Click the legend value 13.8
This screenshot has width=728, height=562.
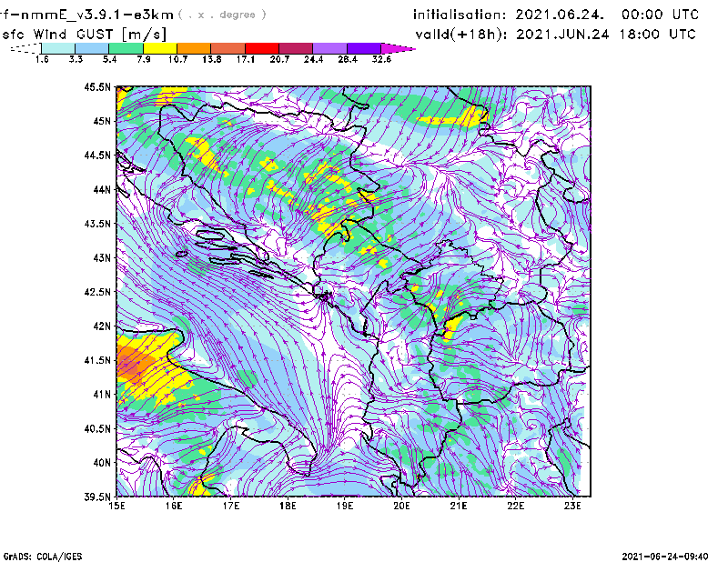(212, 59)
